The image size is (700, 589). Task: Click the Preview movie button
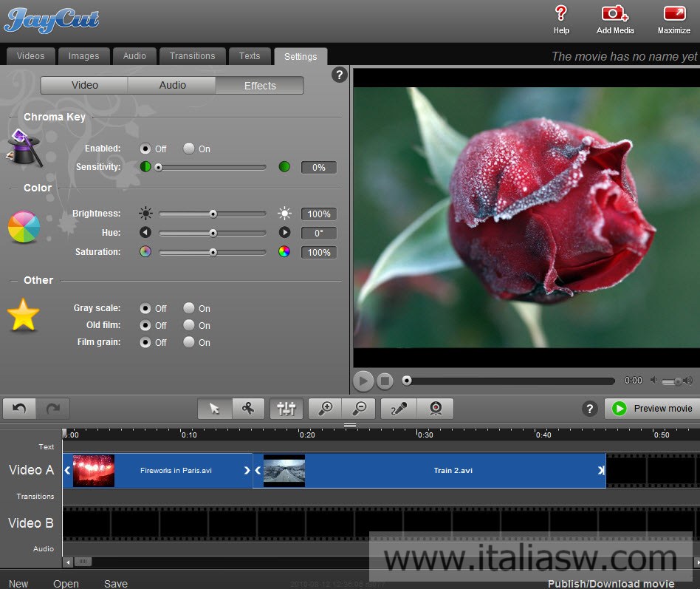click(x=652, y=409)
